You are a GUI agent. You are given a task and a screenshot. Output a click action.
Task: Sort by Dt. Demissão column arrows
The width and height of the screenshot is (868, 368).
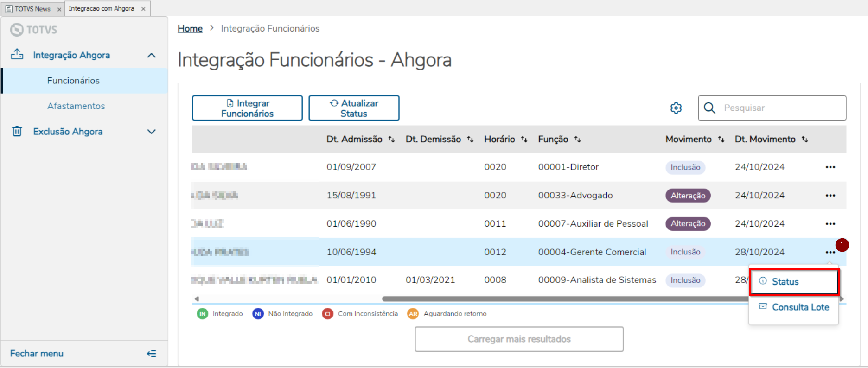pos(470,140)
